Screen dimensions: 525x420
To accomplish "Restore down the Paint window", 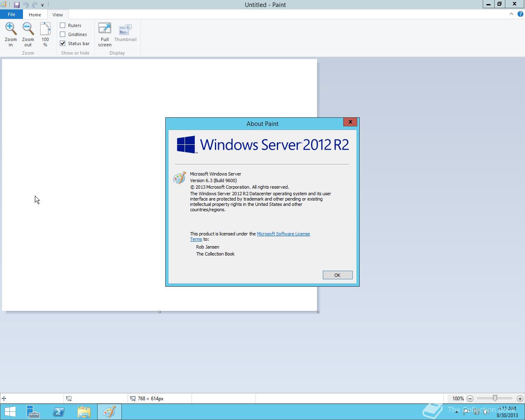I will (x=500, y=4).
